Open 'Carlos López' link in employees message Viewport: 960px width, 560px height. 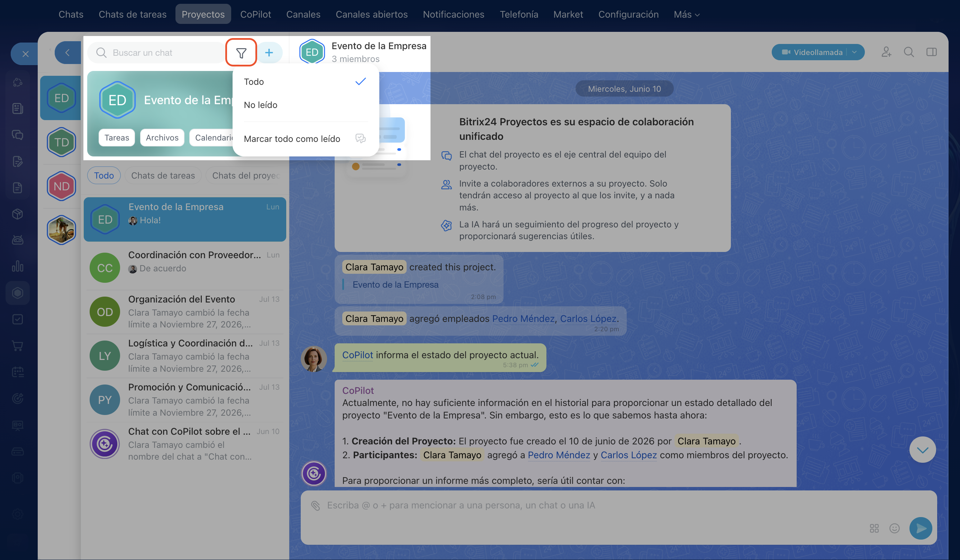coord(588,318)
